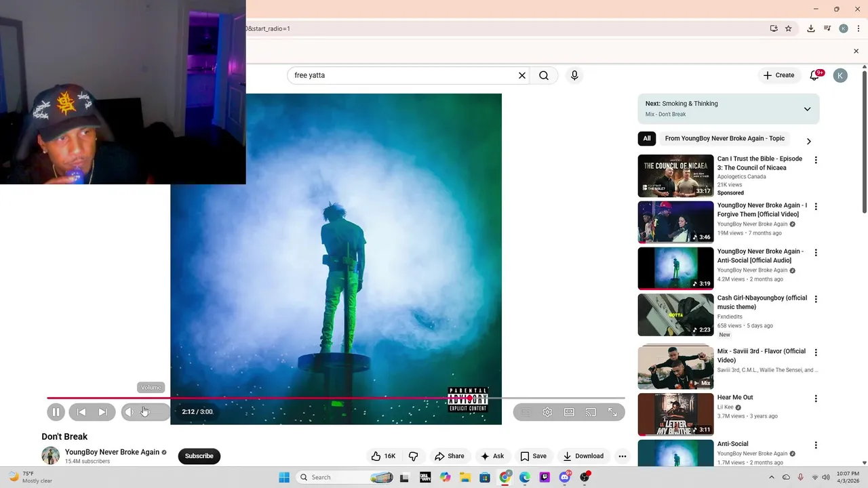Open the Ask AI button
The image size is (868, 488).
[492, 456]
